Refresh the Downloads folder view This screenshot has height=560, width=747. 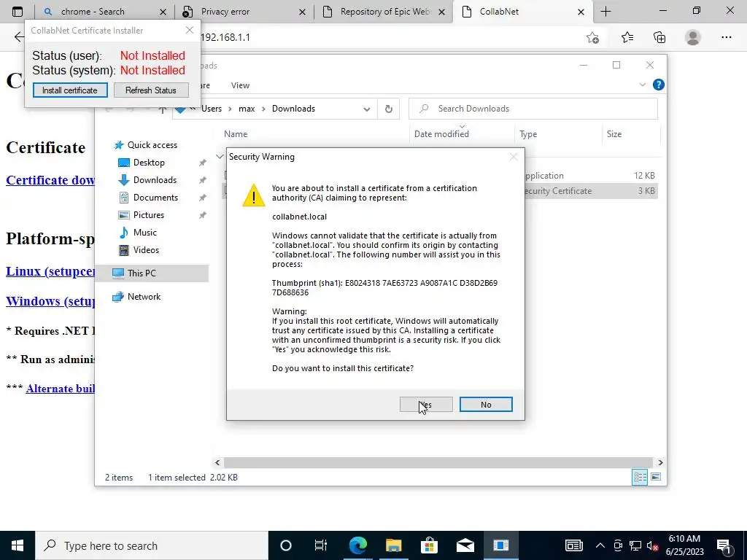pos(389,109)
